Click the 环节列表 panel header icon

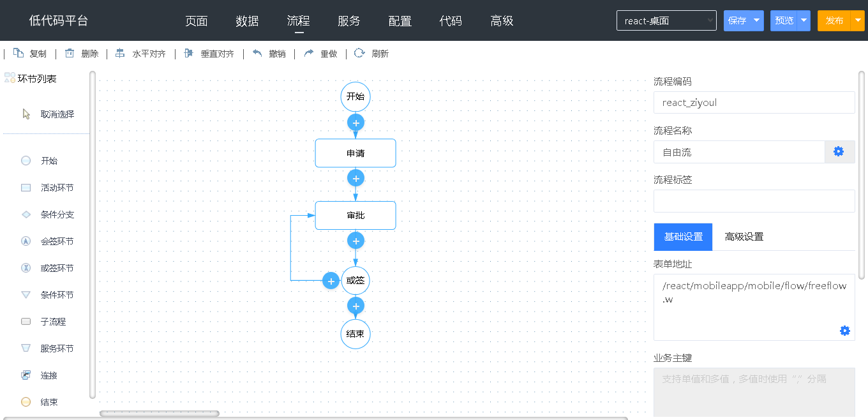tap(10, 79)
